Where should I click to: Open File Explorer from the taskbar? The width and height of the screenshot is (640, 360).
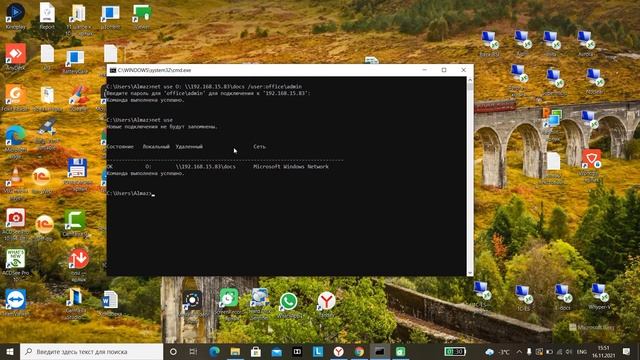[235, 351]
